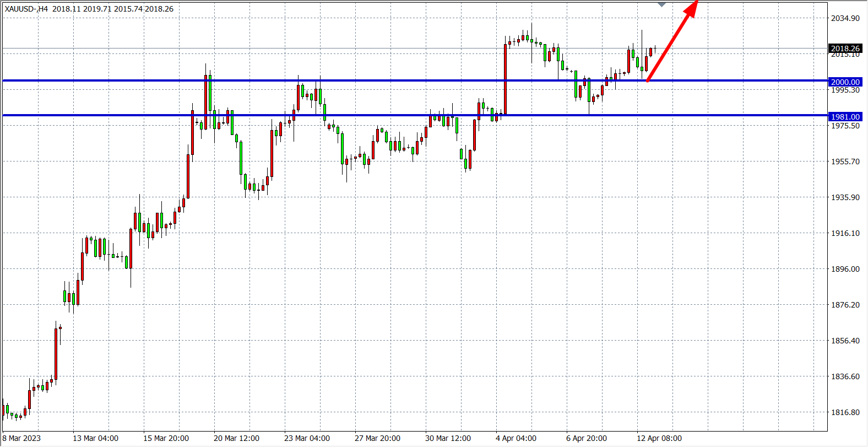Image resolution: width=868 pixels, height=447 pixels.
Task: Click the 6 Apr 20:00 time label
Action: point(587,438)
